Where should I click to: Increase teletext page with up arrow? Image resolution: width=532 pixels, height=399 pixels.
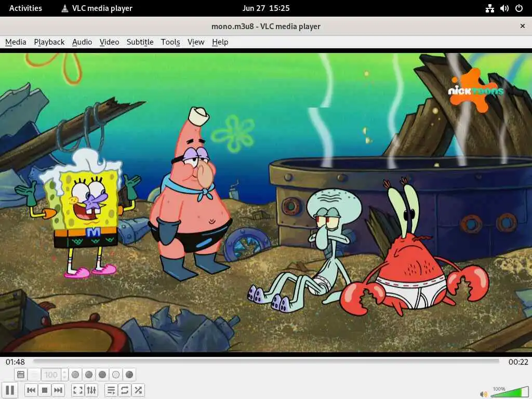click(64, 372)
